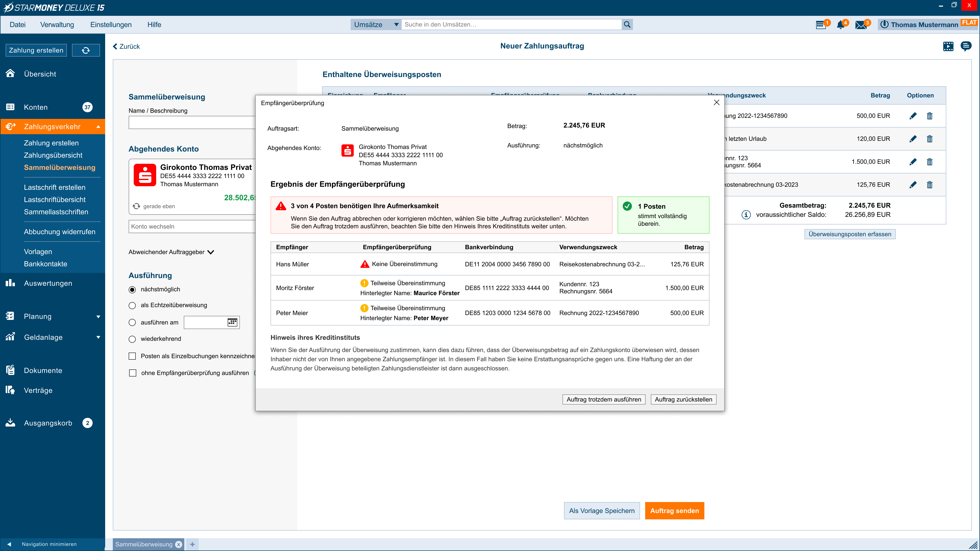Select the als Echtzeitüberweisung option
Screen dimensions: 980x551
point(132,305)
